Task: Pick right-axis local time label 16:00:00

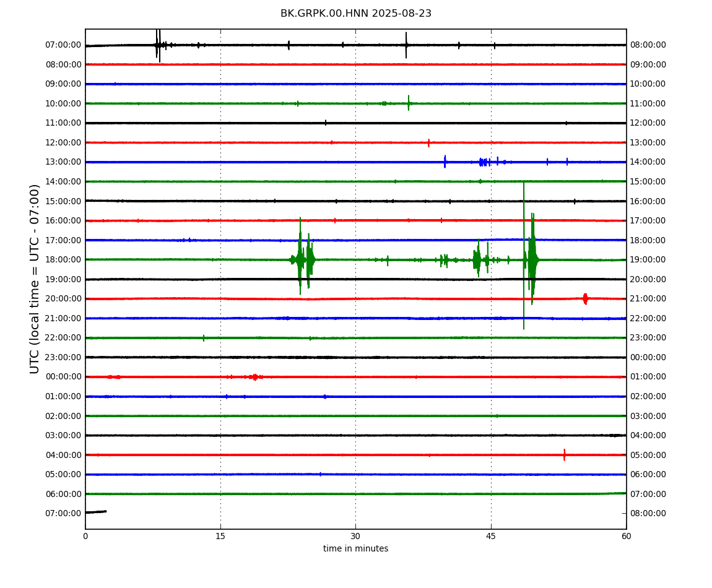Action: 648,201
